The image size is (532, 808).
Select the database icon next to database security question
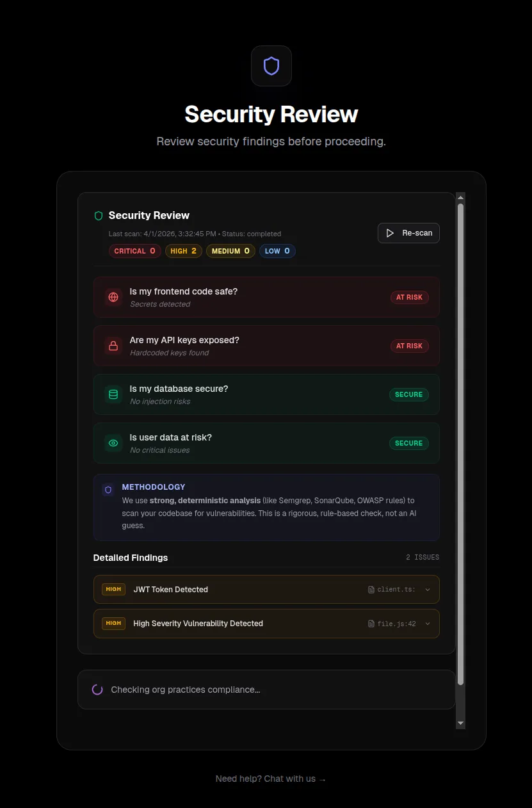(113, 394)
